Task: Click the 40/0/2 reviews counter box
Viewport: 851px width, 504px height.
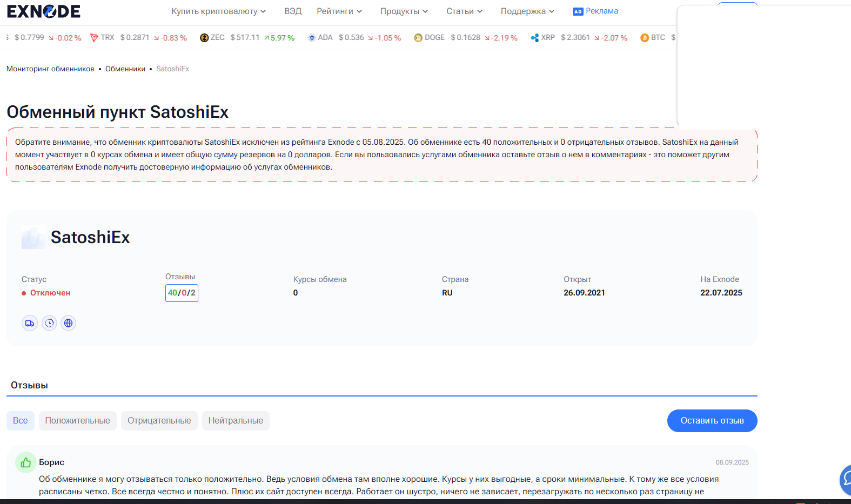Action: tap(182, 293)
